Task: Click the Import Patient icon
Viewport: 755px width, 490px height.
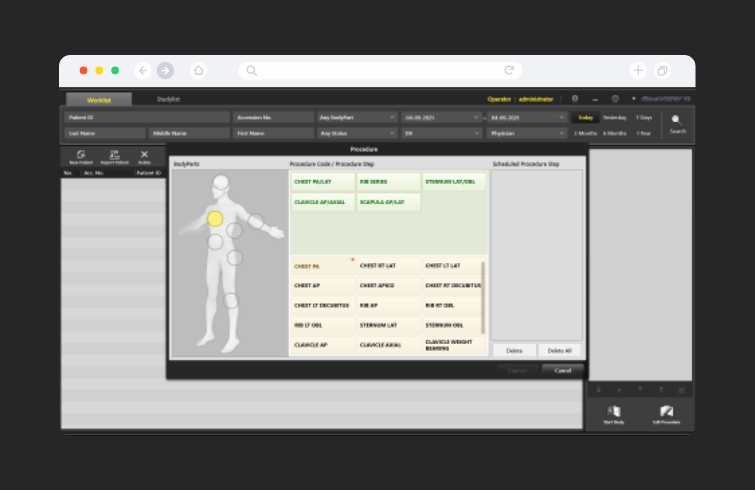Action: click(114, 155)
